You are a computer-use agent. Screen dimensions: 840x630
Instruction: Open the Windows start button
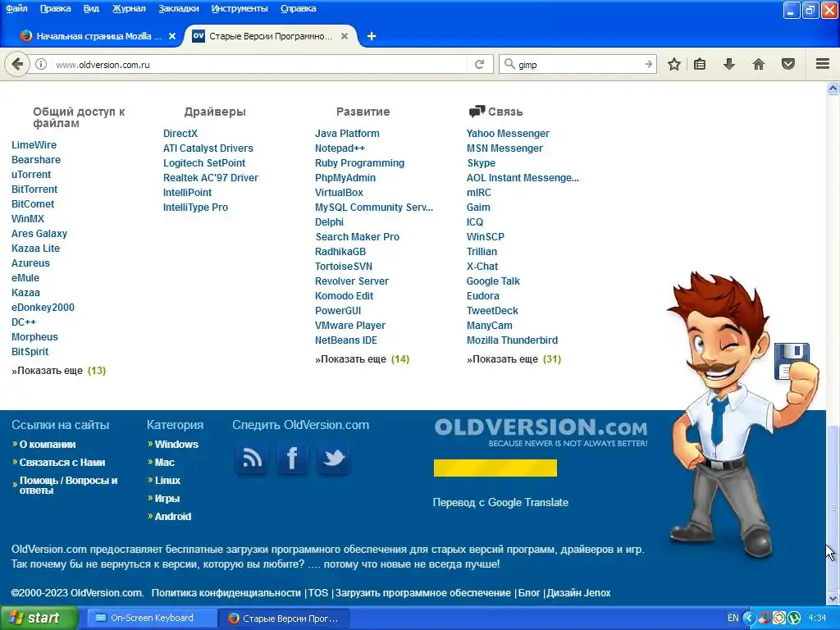click(x=39, y=619)
